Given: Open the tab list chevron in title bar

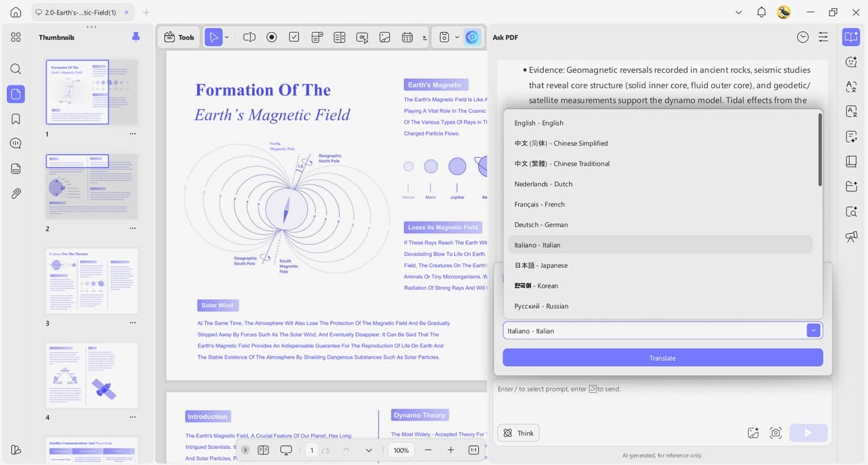Looking at the screenshot, I should pyautogui.click(x=738, y=12).
